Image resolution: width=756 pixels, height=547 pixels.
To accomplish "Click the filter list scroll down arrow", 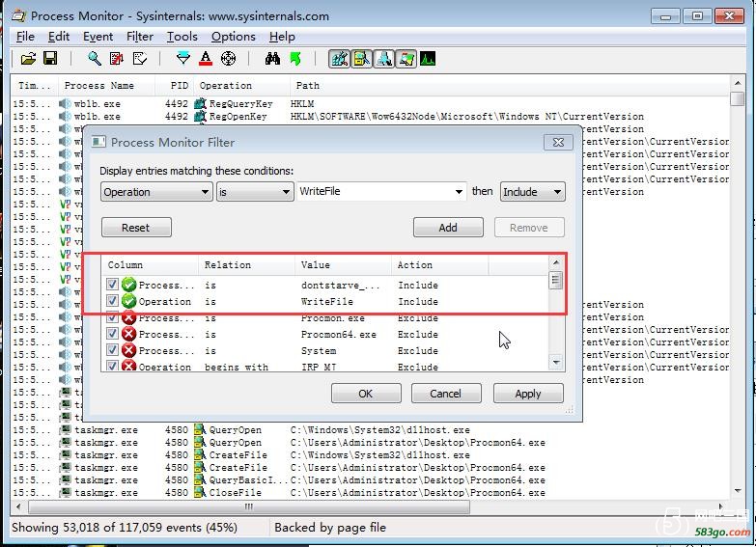I will point(556,363).
